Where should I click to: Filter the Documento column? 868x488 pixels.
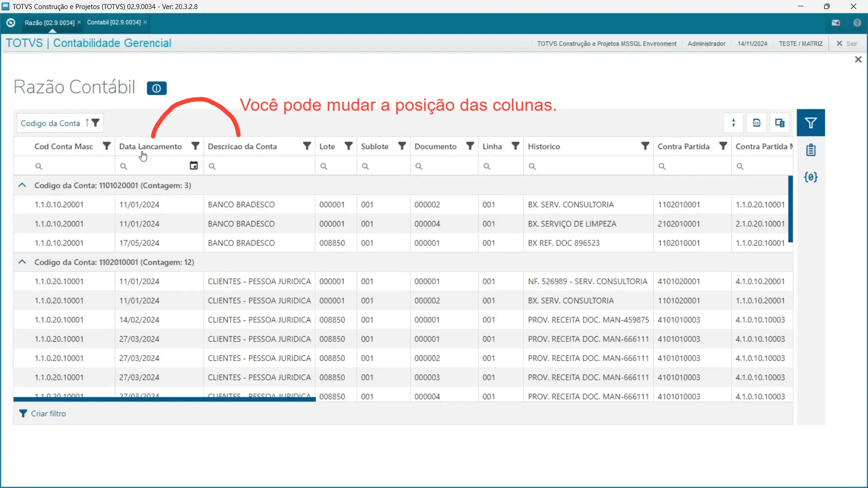click(x=470, y=146)
